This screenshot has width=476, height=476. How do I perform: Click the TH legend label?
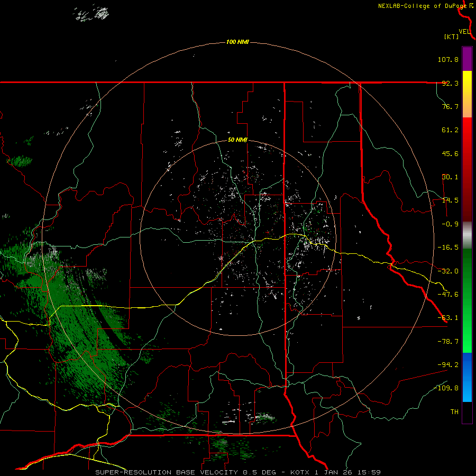pos(454,412)
